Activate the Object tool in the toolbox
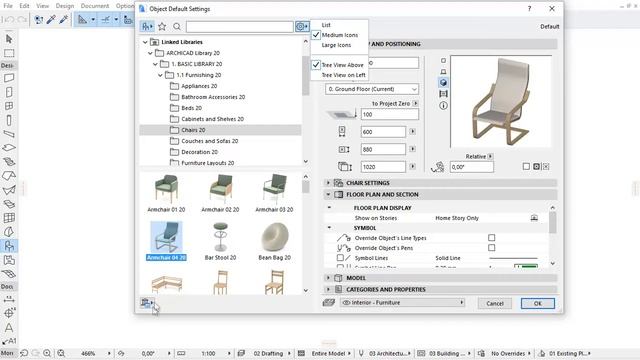640x360 pixels. pyautogui.click(x=9, y=246)
